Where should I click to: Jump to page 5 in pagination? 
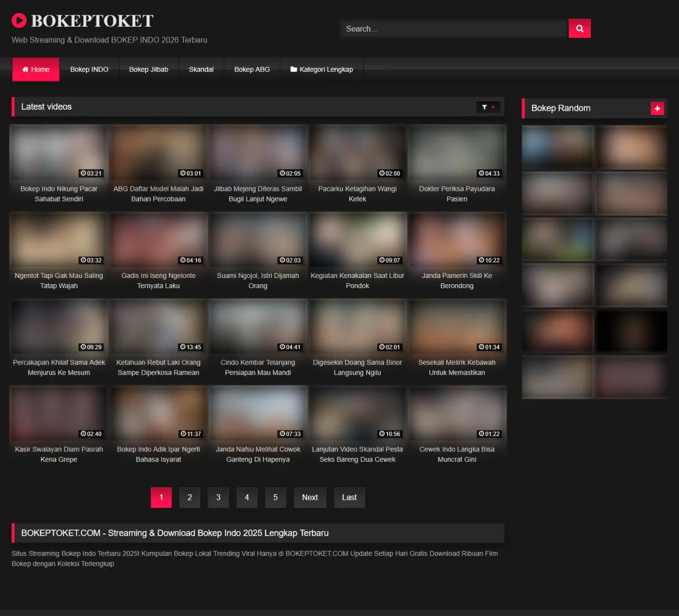click(276, 498)
